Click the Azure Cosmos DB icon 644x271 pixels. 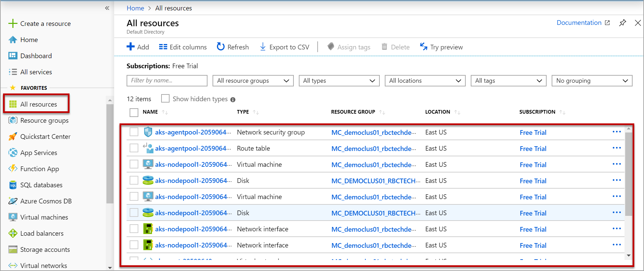pos(13,201)
